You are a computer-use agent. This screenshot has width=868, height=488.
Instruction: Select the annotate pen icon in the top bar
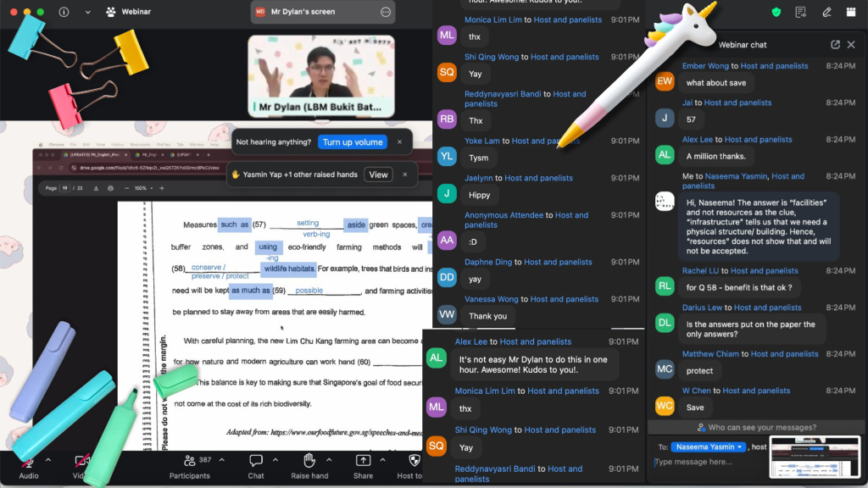tap(826, 12)
